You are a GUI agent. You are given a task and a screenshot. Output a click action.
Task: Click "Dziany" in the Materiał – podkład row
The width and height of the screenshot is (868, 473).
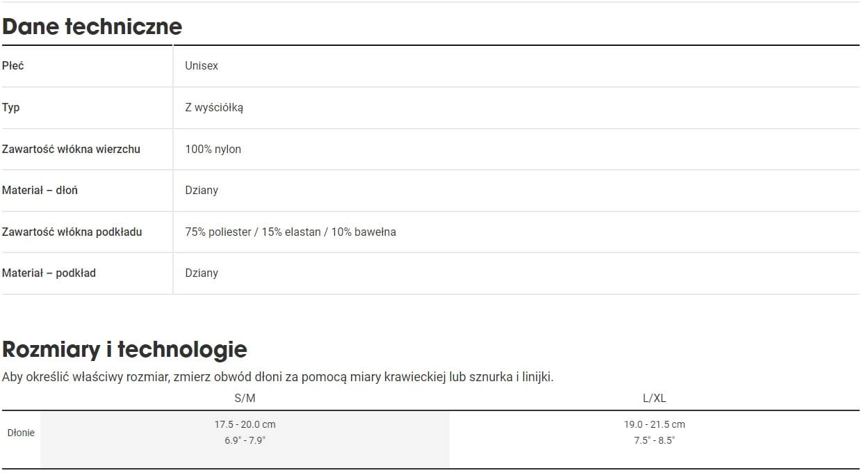click(x=202, y=273)
